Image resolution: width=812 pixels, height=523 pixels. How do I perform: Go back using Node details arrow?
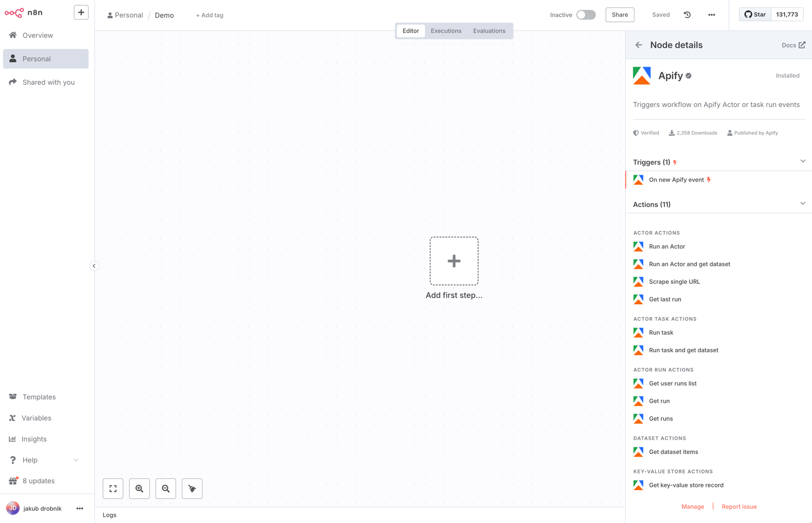pyautogui.click(x=638, y=45)
